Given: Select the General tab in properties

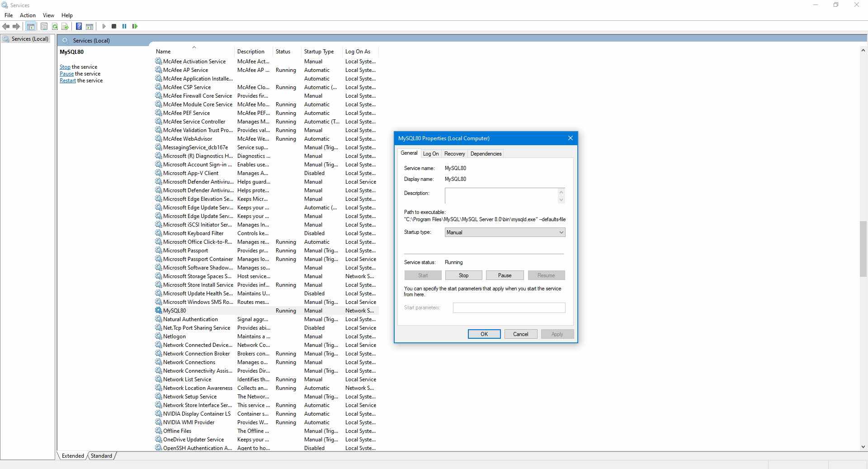Looking at the screenshot, I should coord(409,153).
